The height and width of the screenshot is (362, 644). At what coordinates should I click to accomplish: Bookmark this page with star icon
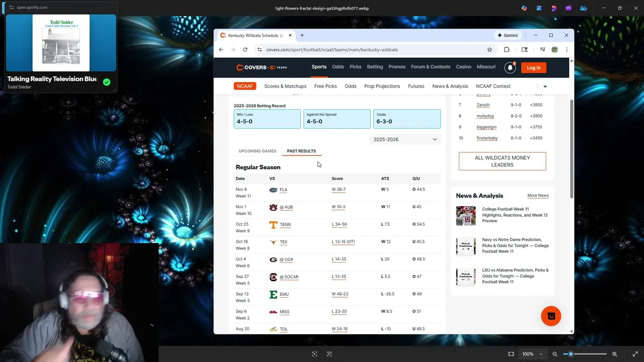click(x=490, y=50)
